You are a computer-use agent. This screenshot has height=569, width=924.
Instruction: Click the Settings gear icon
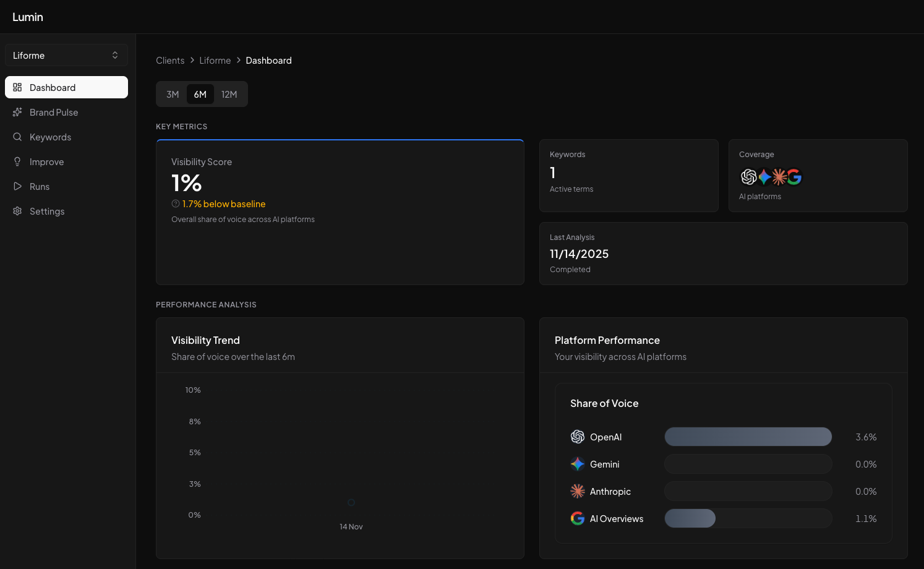pos(18,211)
